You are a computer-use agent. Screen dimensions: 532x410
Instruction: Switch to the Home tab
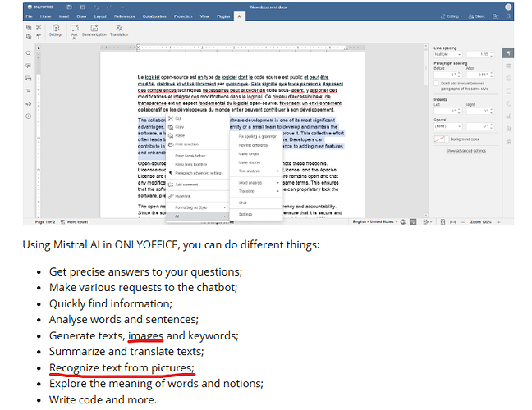click(45, 16)
